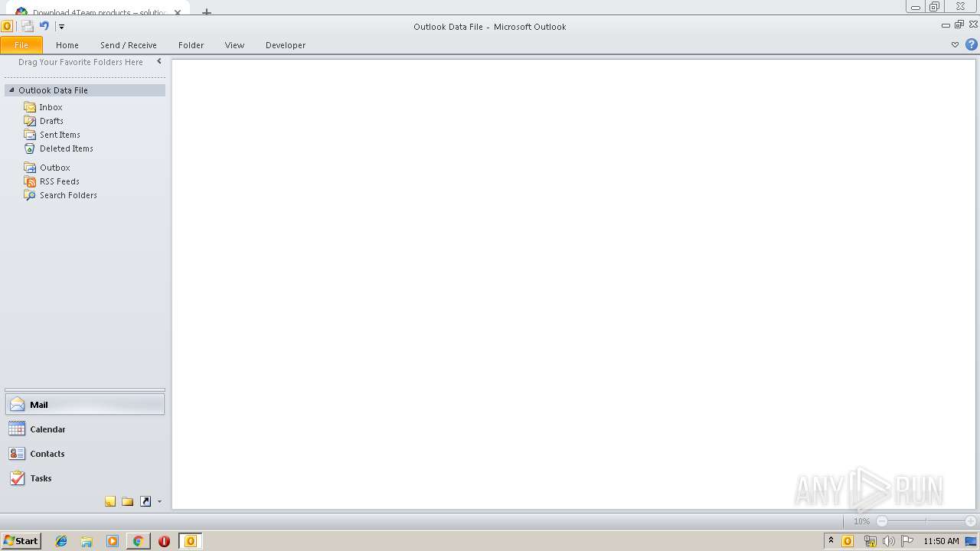This screenshot has width=980, height=551.
Task: Open Shortcuts icon in navigation pane
Action: click(145, 502)
